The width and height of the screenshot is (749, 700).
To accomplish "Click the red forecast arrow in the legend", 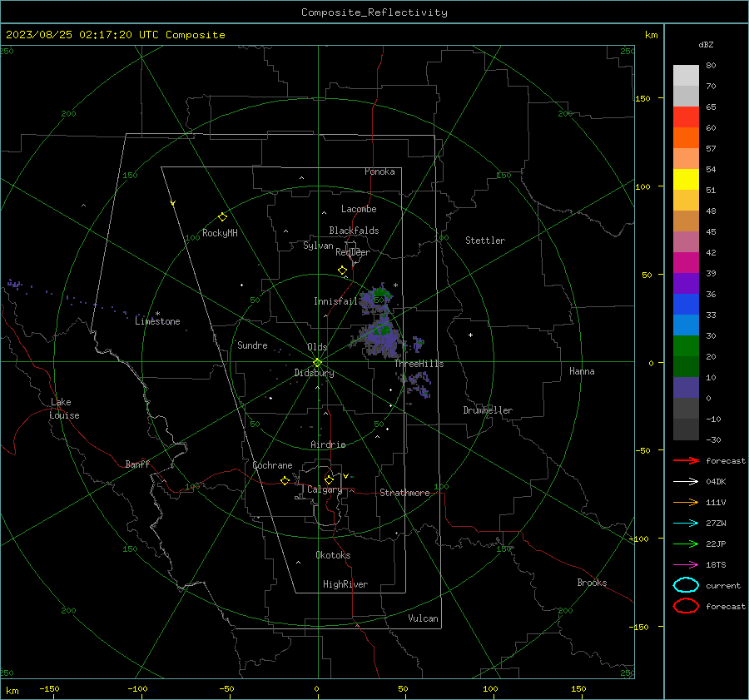I will click(686, 460).
